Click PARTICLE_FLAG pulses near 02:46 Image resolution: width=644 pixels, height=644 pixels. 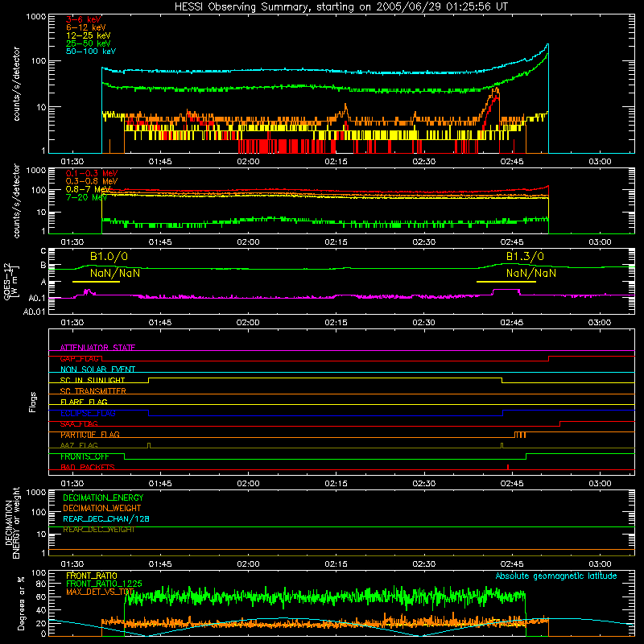[520, 435]
